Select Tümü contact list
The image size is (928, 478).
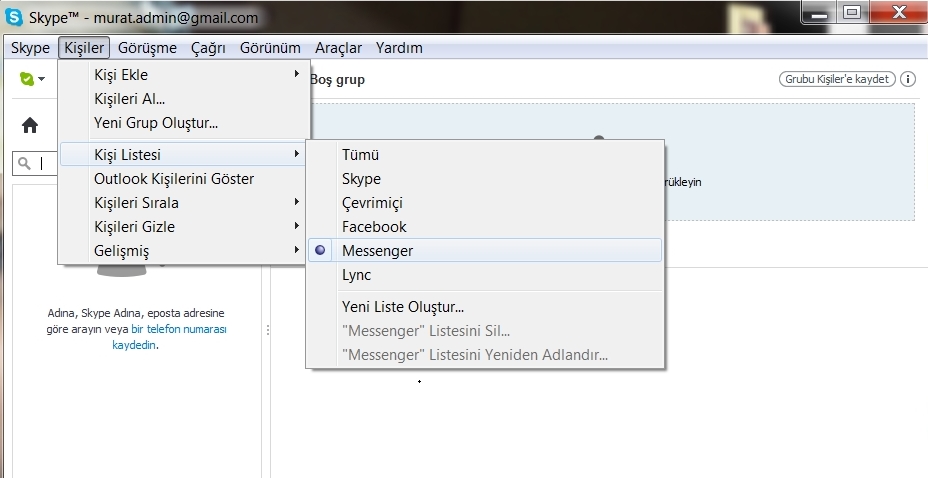tap(485, 154)
